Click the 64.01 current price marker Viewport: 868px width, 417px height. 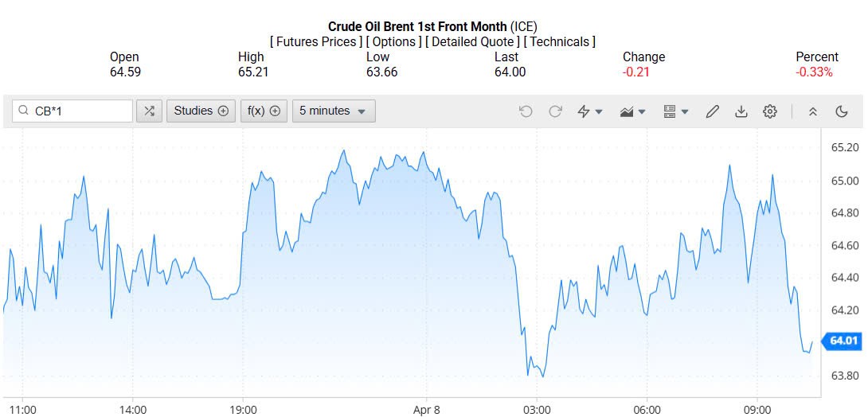844,341
